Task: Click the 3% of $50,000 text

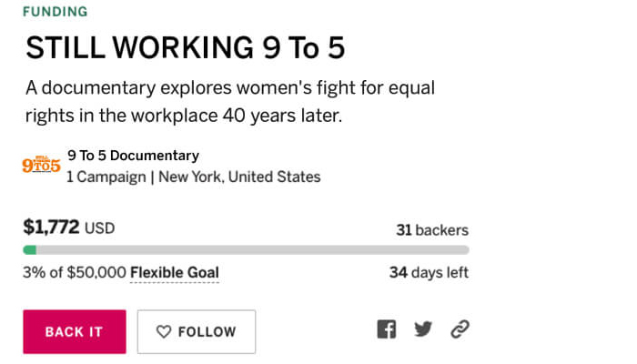Action: click(75, 272)
